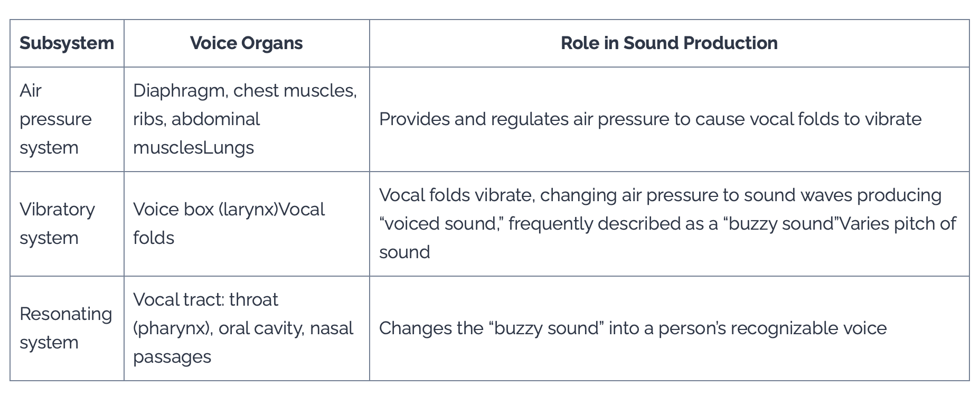
Task: Select the Air pressure system cell
Action: (67, 119)
